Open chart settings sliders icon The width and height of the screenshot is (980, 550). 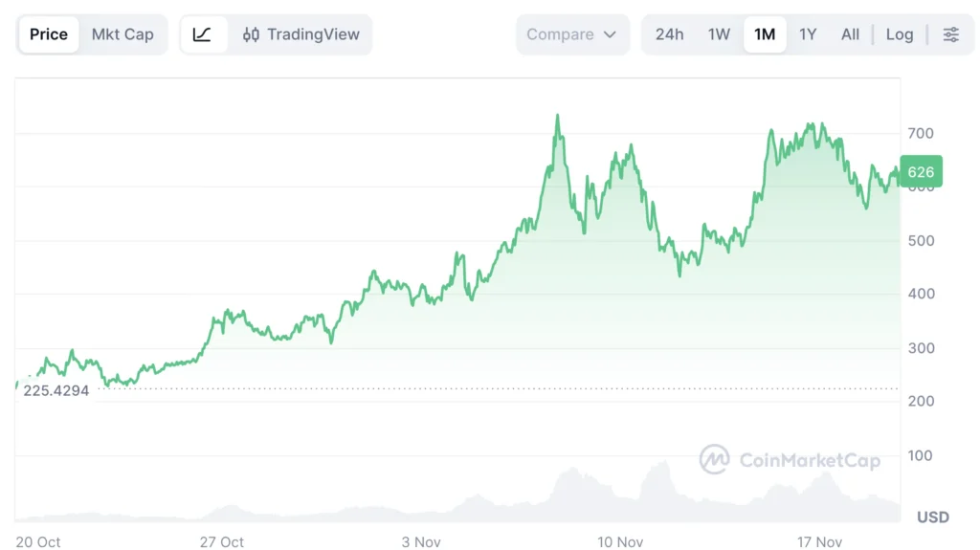click(950, 34)
